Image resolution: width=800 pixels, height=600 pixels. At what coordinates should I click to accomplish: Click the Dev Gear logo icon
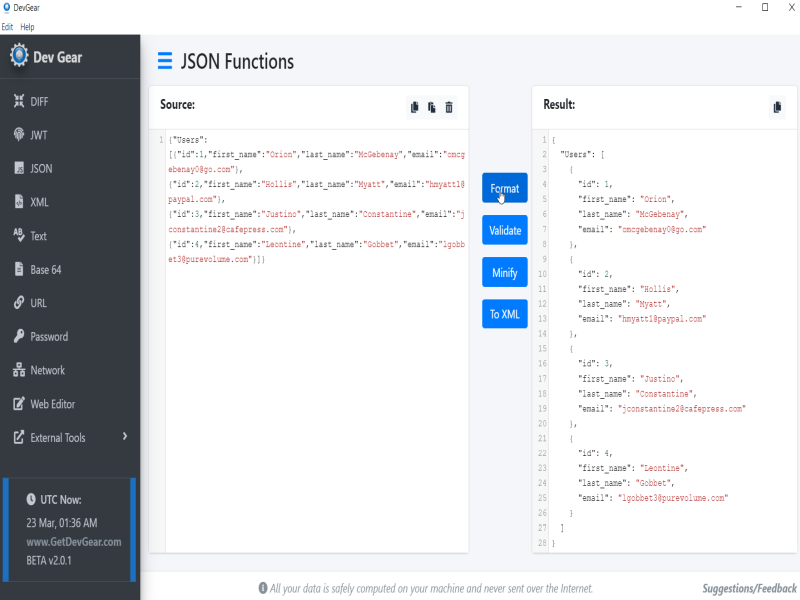(x=19, y=55)
